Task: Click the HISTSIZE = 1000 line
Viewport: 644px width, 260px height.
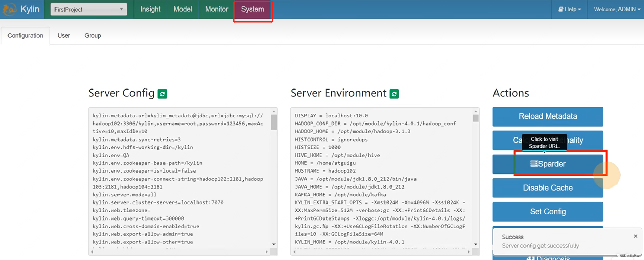Action: tap(317, 147)
